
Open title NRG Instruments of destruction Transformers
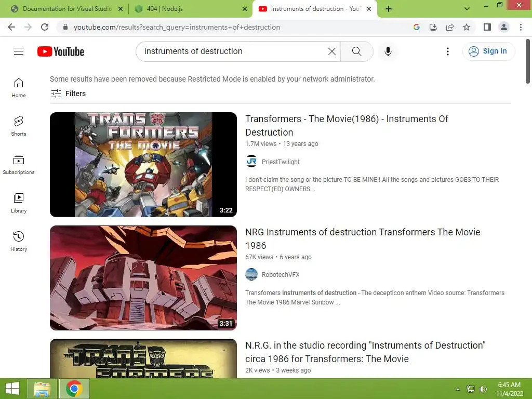(x=363, y=239)
